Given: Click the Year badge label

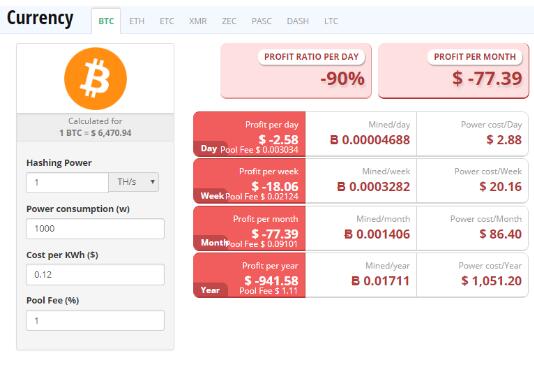Looking at the screenshot, I should [210, 290].
